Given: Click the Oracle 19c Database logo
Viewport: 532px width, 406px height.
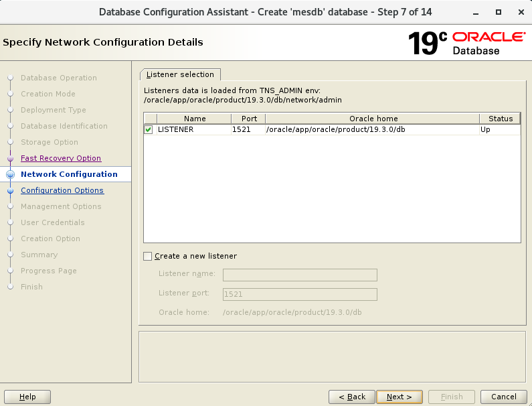Looking at the screenshot, I should (466, 43).
